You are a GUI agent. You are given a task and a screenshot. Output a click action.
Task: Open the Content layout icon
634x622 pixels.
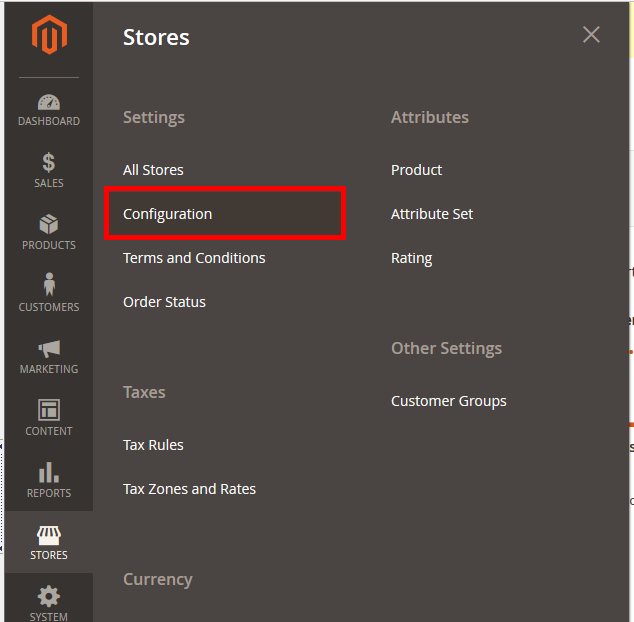click(48, 411)
